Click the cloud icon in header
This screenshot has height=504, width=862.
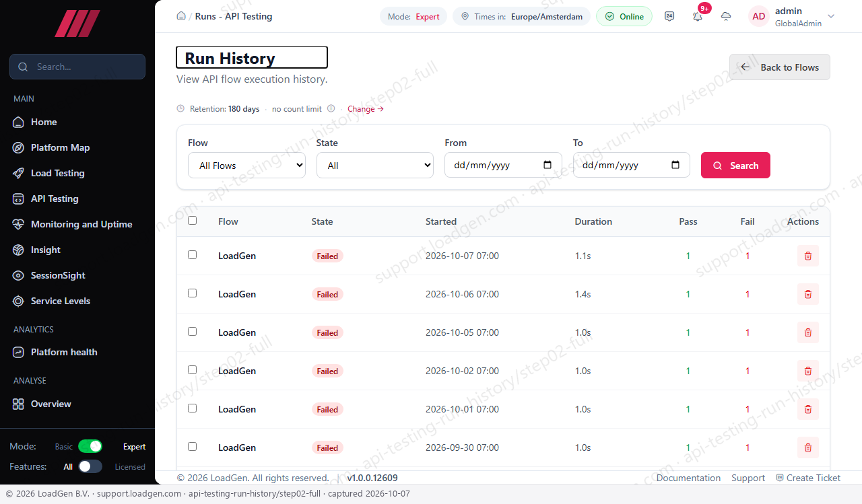coord(726,16)
